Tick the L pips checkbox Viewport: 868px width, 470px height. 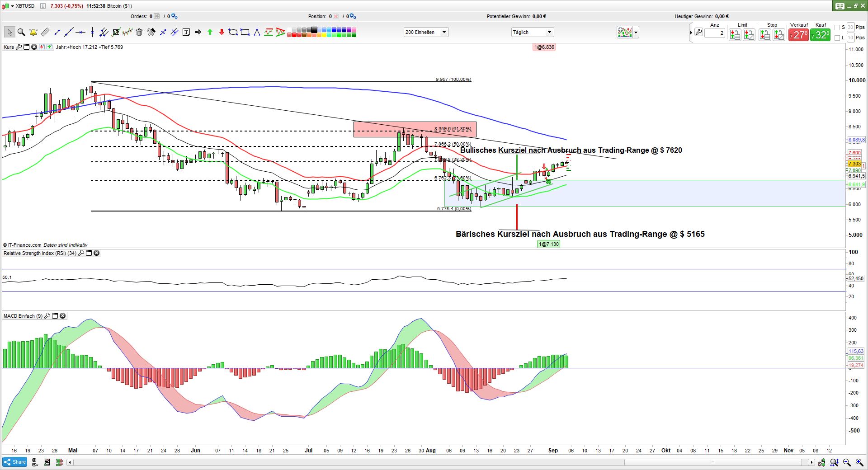(837, 38)
